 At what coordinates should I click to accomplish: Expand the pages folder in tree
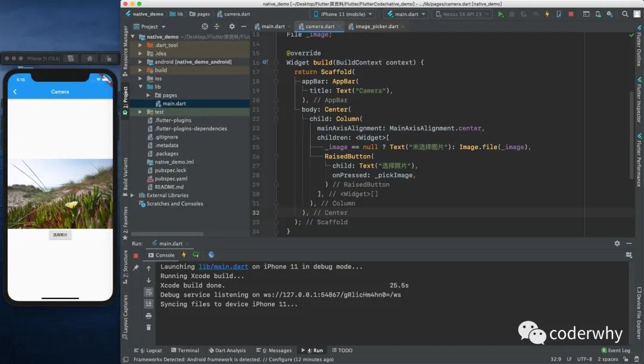[x=148, y=95]
